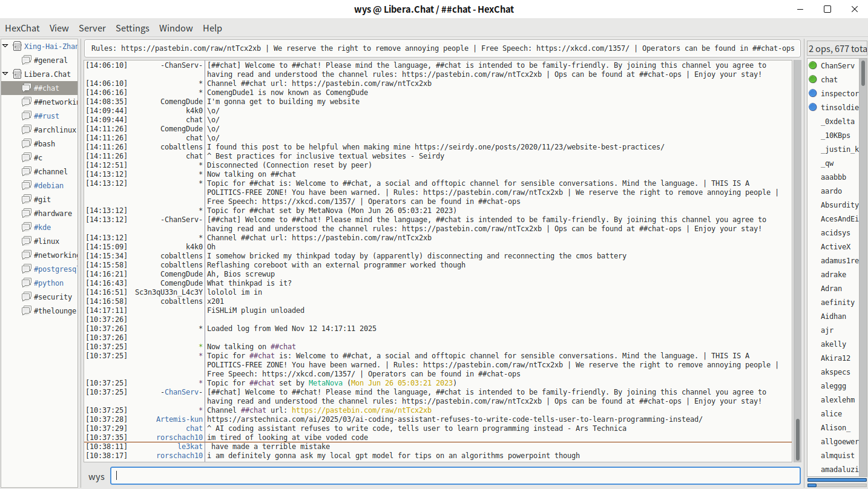Collapse the Libera.Chat network tree
The image size is (868, 489).
point(5,74)
